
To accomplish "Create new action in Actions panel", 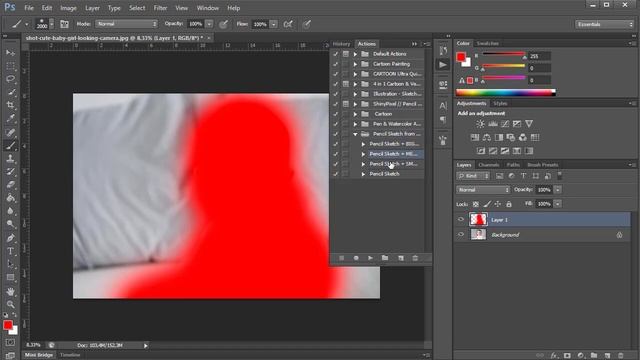I will point(401,258).
